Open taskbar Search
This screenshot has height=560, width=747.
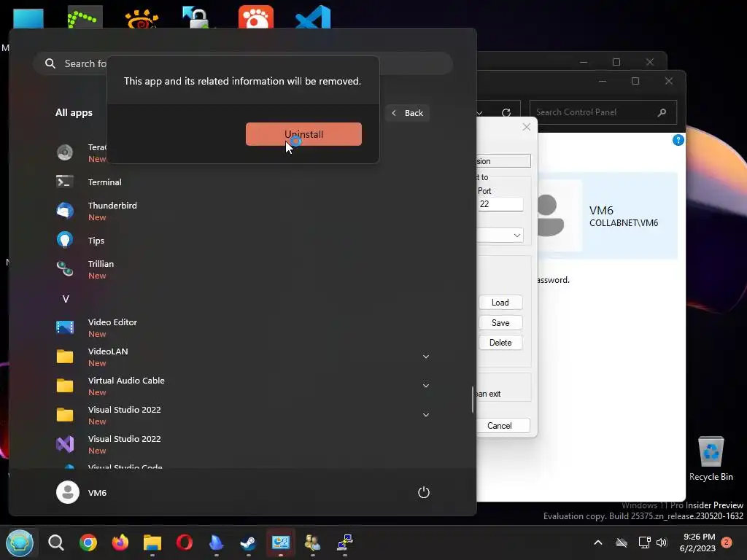tap(55, 542)
